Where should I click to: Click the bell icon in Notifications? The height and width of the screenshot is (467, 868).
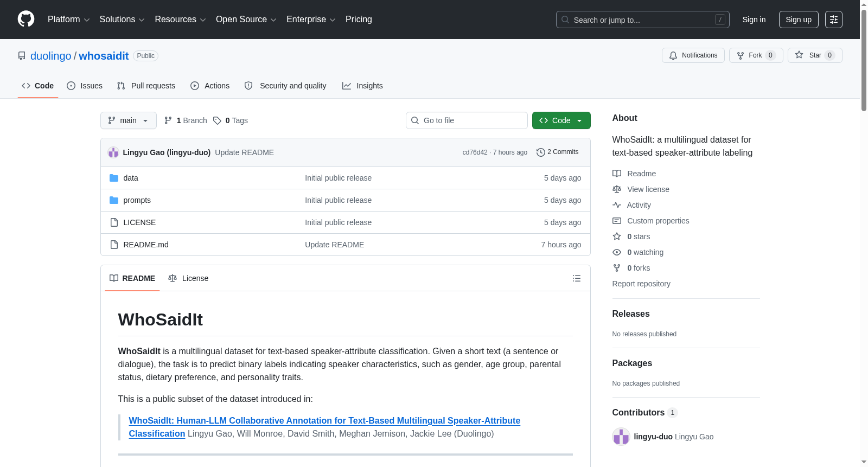[673, 55]
